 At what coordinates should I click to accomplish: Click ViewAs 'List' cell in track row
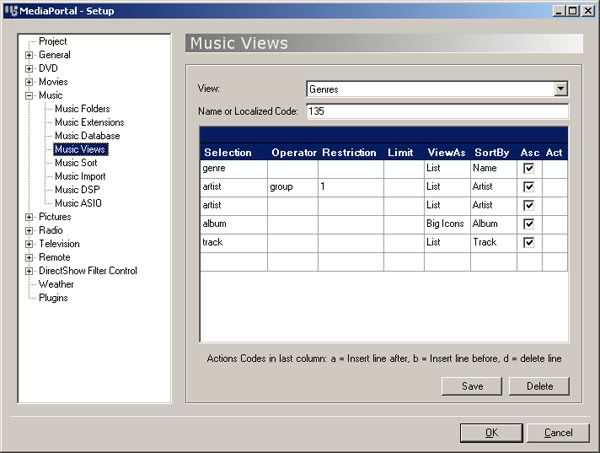coord(447,243)
